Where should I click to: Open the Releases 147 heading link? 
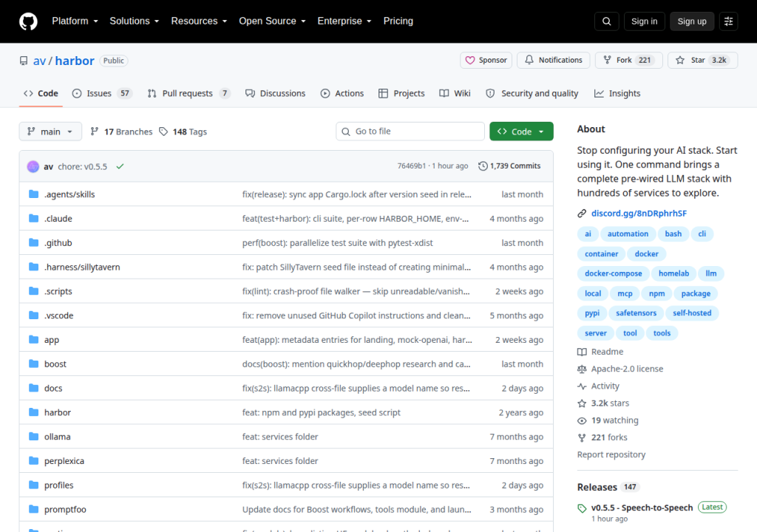point(608,487)
